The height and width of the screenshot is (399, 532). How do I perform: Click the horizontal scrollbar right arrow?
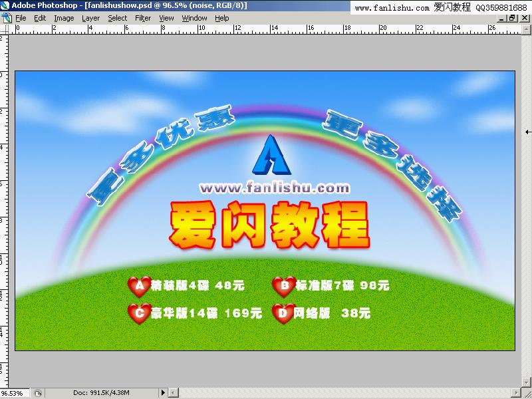point(517,393)
